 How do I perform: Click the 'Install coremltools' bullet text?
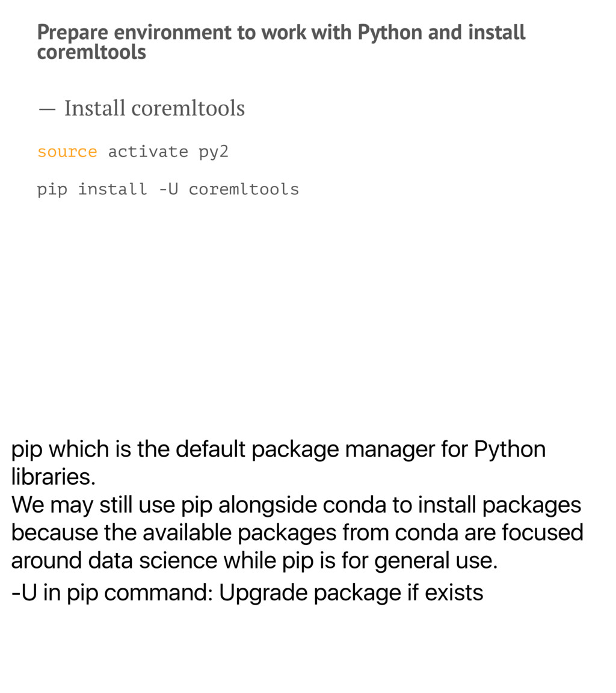(x=154, y=108)
